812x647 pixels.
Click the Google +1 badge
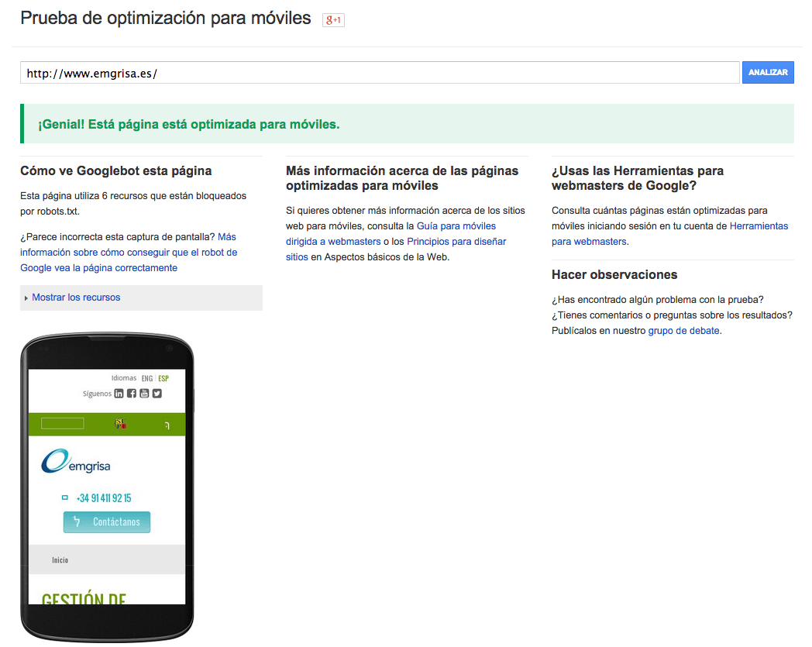coord(333,20)
